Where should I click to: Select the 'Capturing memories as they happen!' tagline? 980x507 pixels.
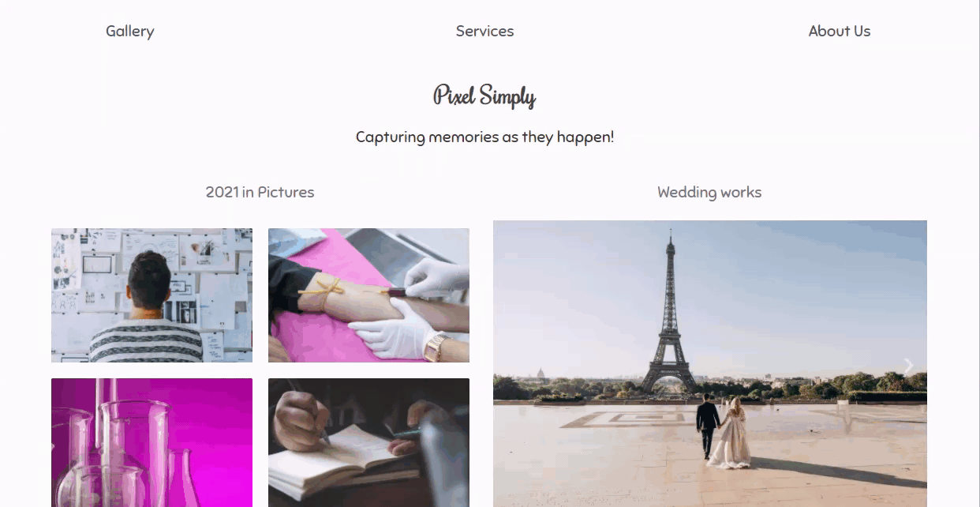pyautogui.click(x=484, y=137)
